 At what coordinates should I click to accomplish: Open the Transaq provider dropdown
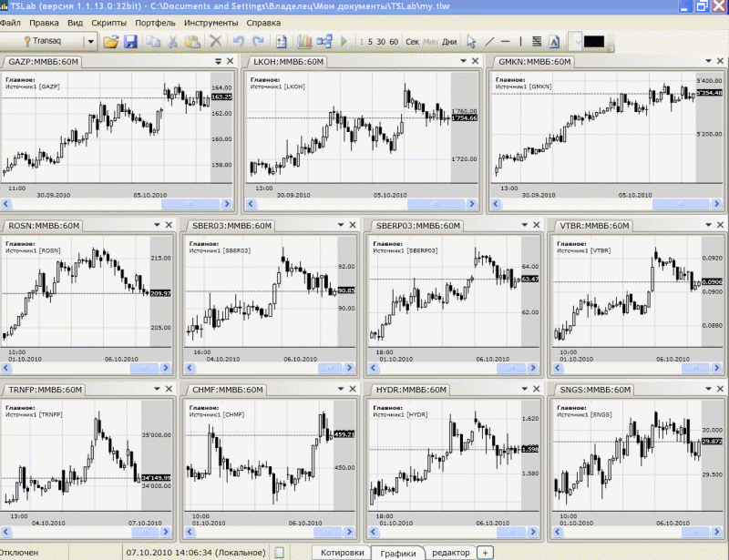tap(90, 42)
